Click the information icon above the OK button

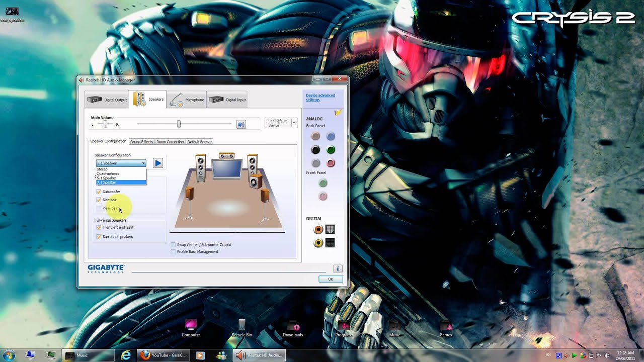[338, 269]
